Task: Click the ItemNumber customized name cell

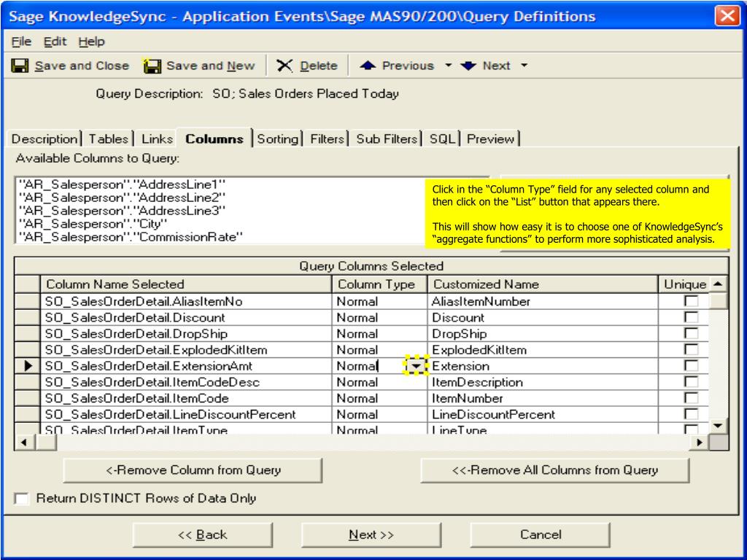Action: [x=543, y=398]
